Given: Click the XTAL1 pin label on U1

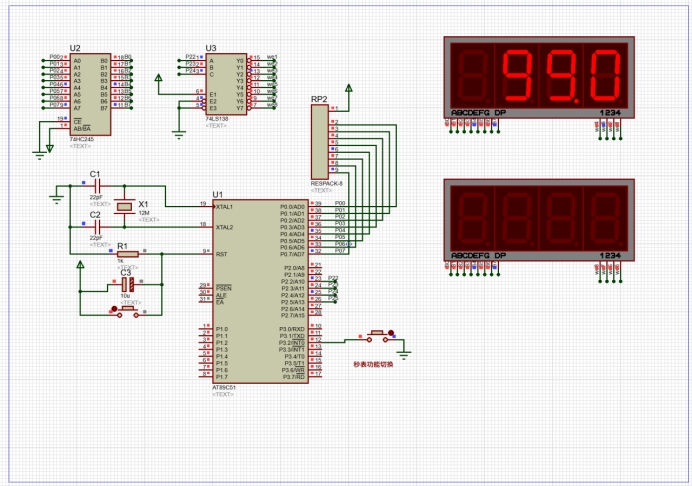Looking at the screenshot, I should click(x=225, y=207).
